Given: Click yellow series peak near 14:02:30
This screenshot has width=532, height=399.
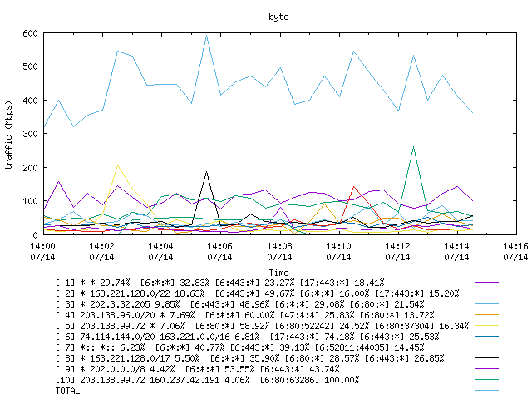Looking at the screenshot, I should pos(117,165).
